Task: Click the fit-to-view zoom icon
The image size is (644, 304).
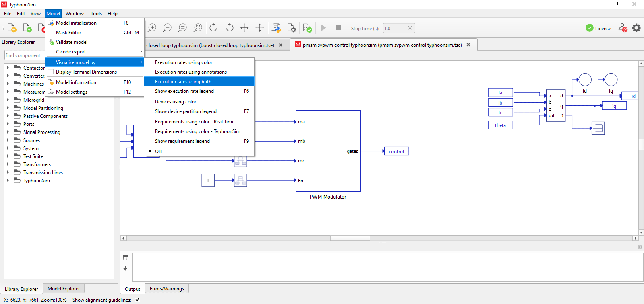Action: (198, 28)
